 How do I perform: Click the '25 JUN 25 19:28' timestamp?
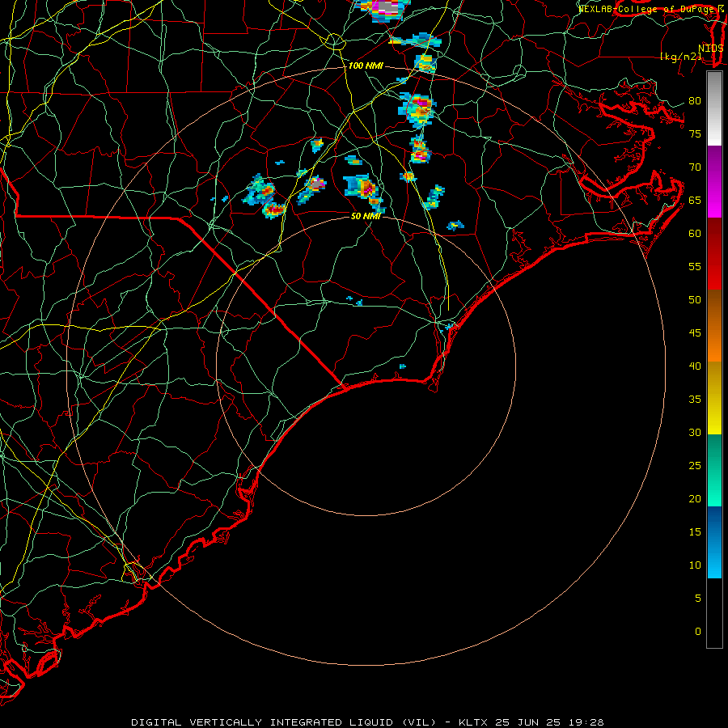point(549,722)
